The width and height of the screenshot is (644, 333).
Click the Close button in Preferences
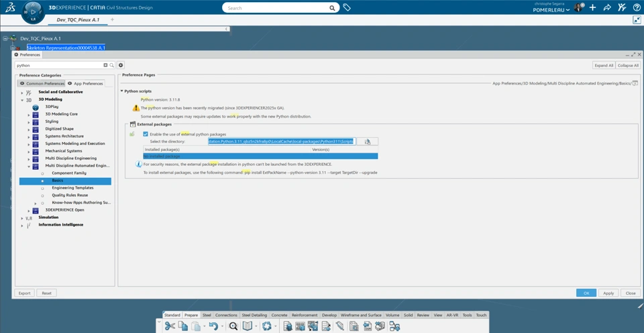point(631,293)
